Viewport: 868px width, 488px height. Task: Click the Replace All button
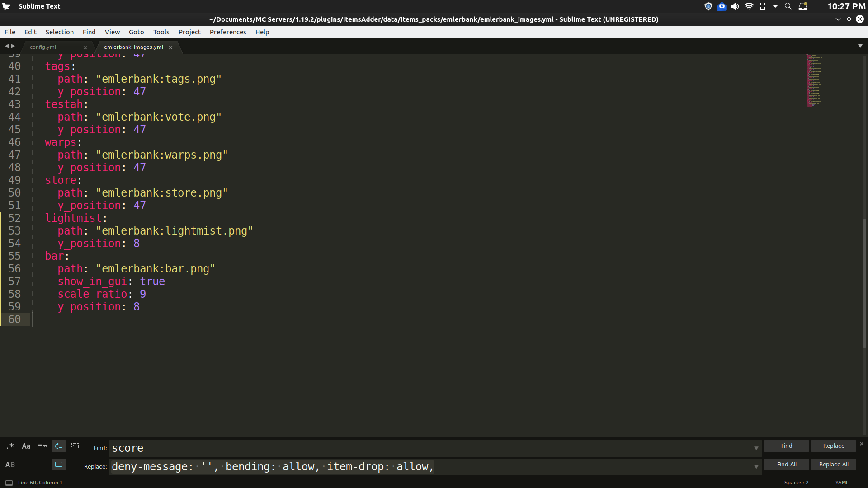(x=833, y=464)
